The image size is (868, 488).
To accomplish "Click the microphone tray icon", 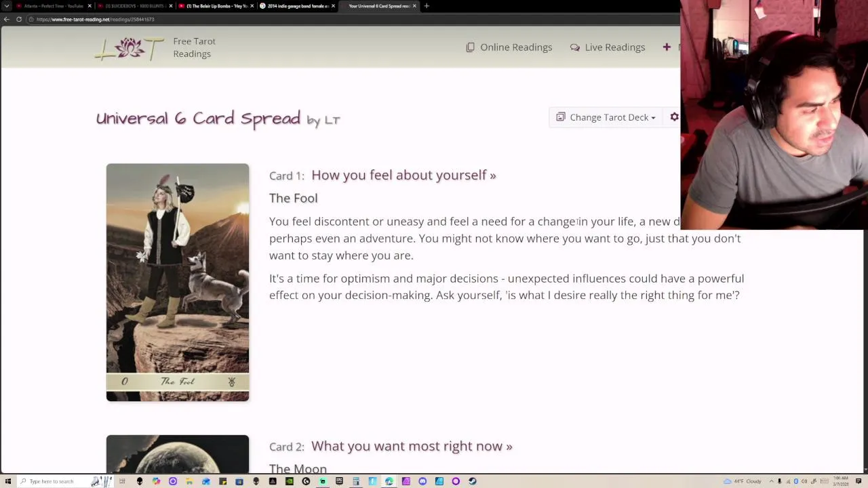I will click(779, 481).
